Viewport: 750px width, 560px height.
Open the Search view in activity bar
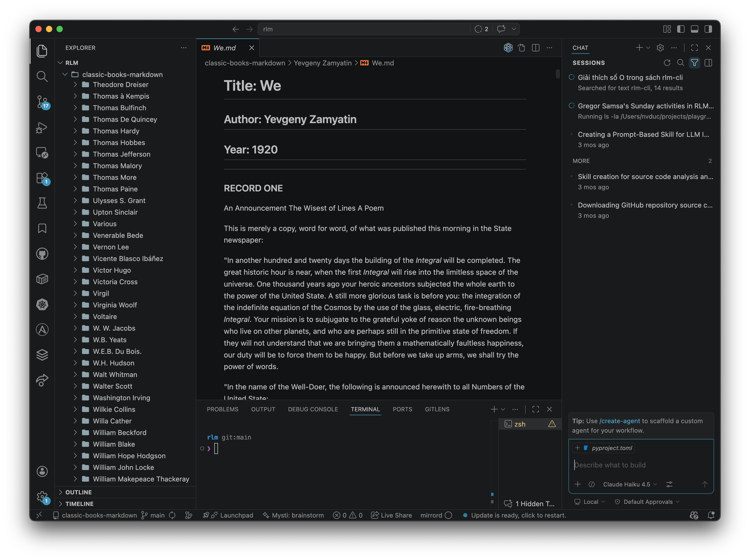tap(42, 76)
